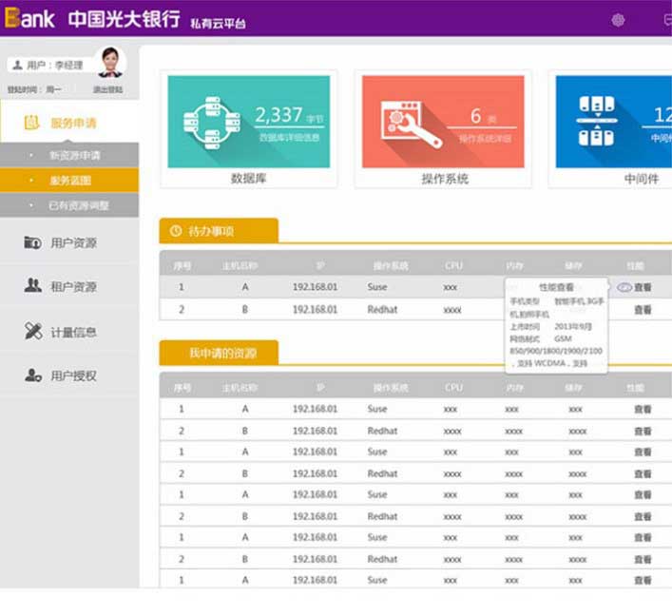The image size is (672, 616).
Task: Select 新资源申请 submenu item
Action: [x=74, y=155]
